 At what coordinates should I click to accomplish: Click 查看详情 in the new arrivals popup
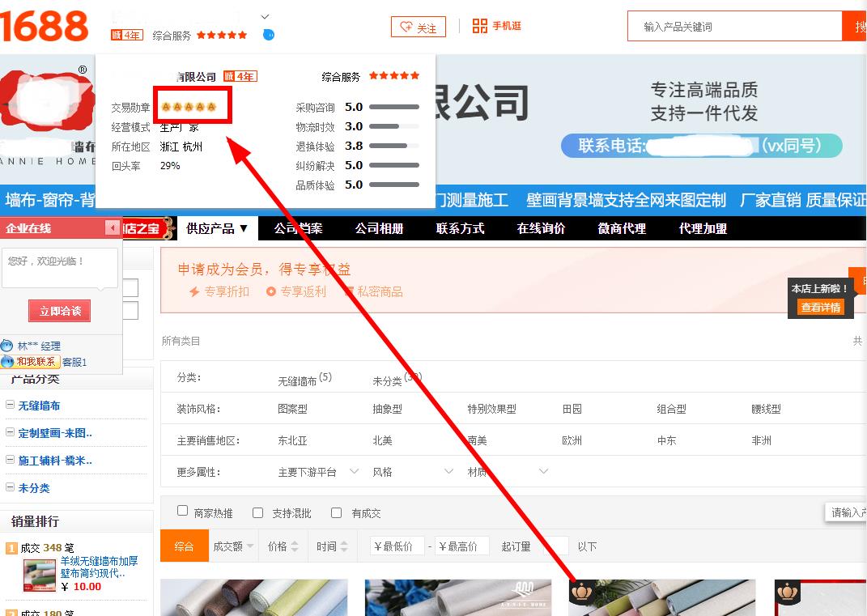pos(820,308)
